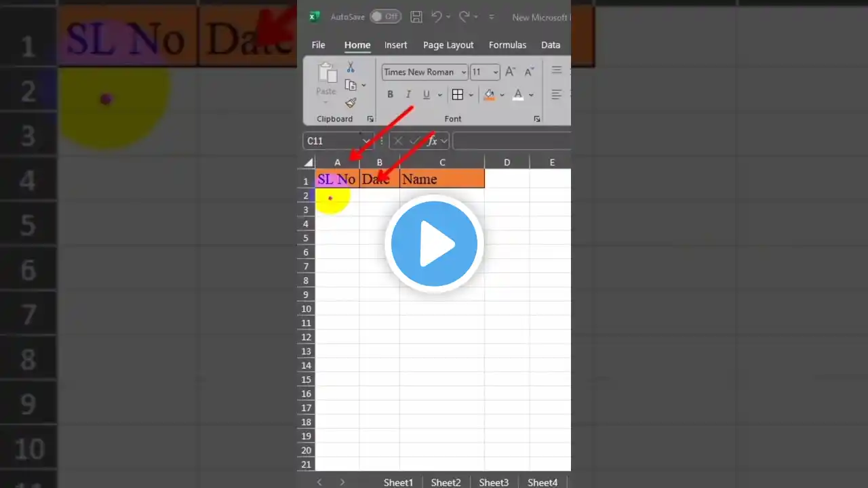
Task: Toggle Underline formatting
Action: click(x=426, y=95)
